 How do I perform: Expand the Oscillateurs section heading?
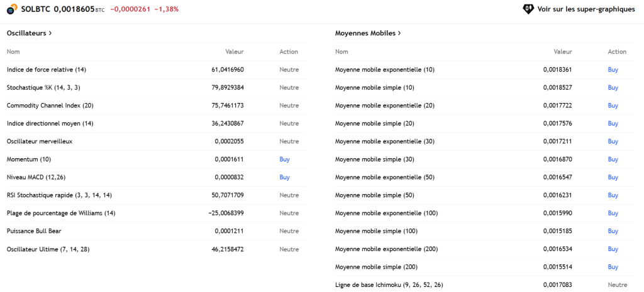click(x=30, y=33)
